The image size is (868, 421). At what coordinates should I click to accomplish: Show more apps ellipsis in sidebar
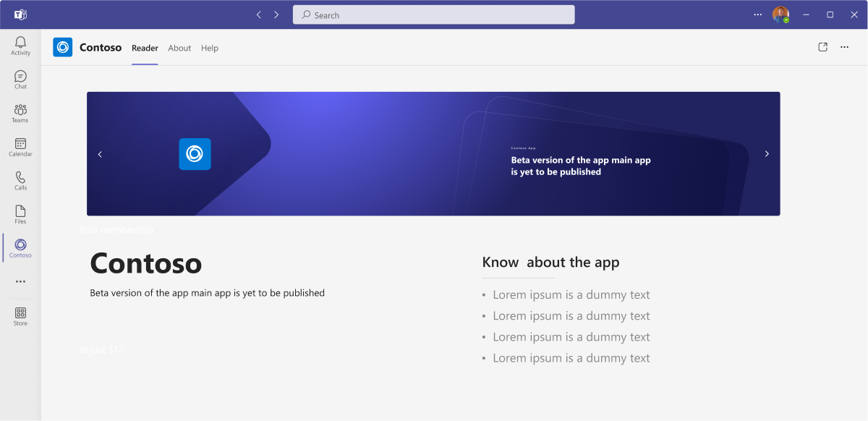[20, 281]
